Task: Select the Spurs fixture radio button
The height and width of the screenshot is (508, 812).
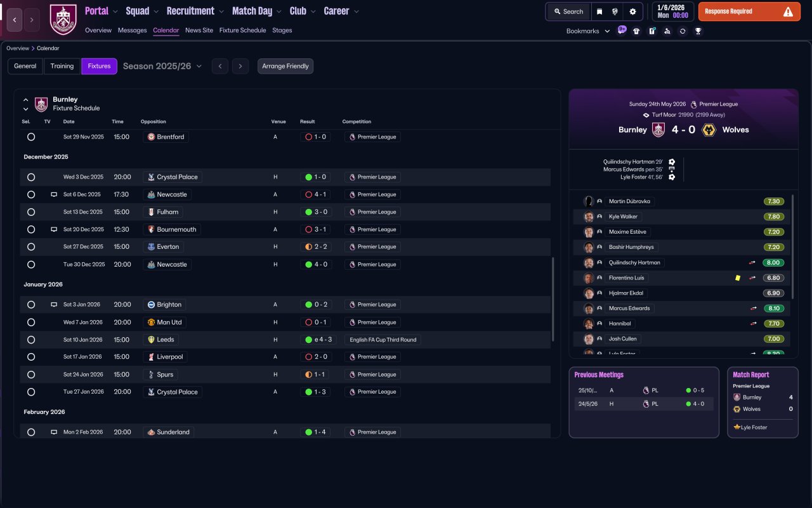Action: pos(31,375)
